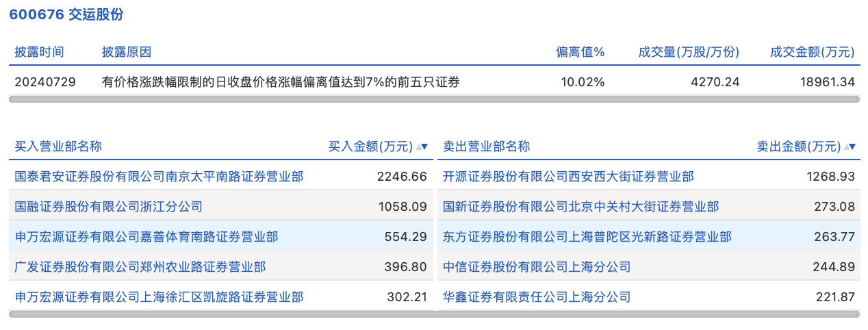Open 申万宏源证券上海徐汇区凯旋路营业部 link
Screen dimensions: 868x330
point(159,297)
